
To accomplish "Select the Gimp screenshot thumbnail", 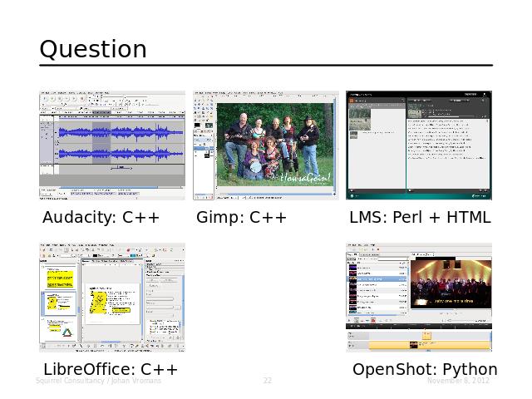I will click(266, 145).
